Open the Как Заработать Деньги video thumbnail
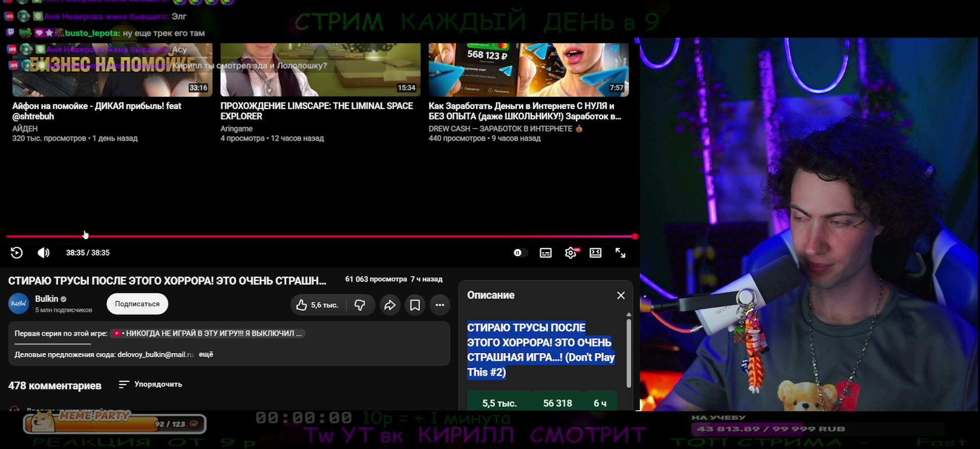This screenshot has width=980, height=449. pyautogui.click(x=529, y=70)
